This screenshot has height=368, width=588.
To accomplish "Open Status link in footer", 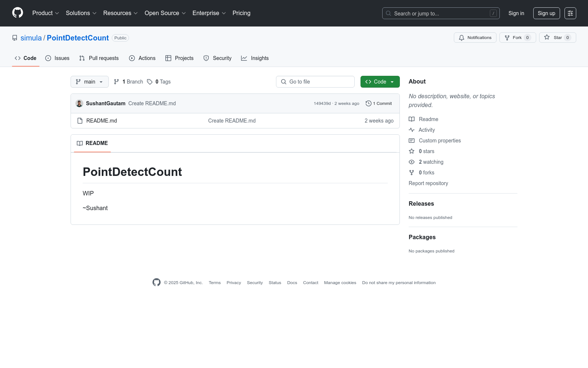I will tap(275, 283).
